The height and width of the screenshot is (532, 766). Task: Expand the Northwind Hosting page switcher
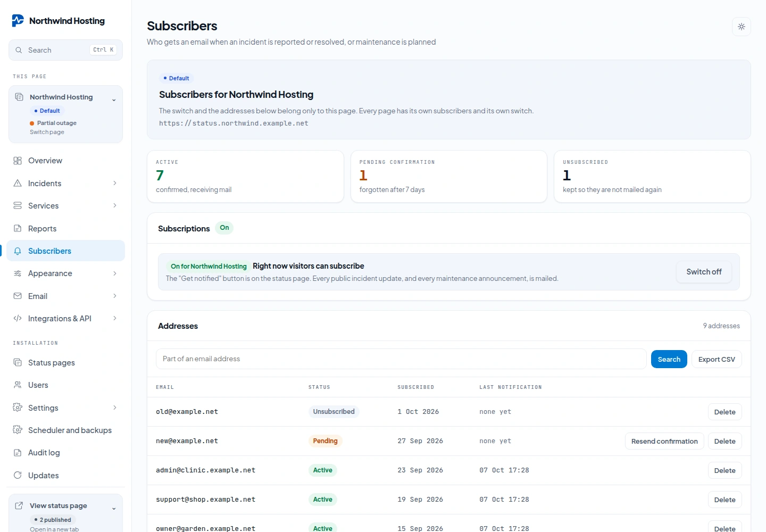coord(114,99)
